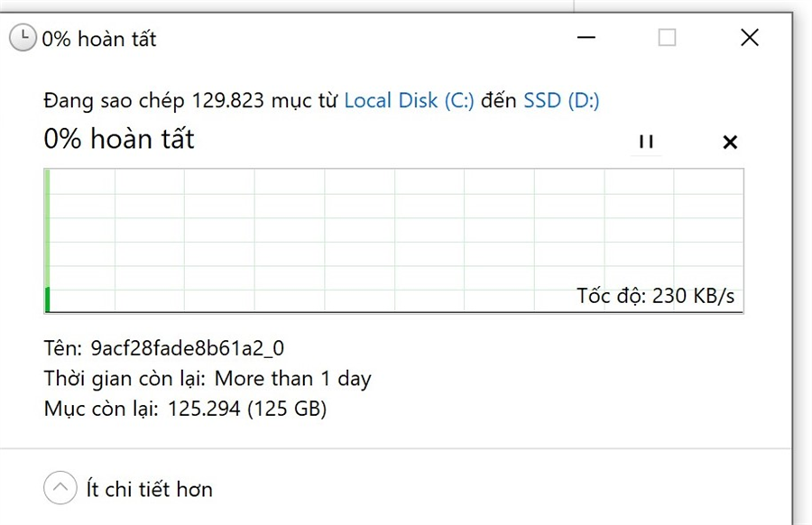812x525 pixels.
Task: Click the 'Ít chi tiết hơn' label
Action: click(x=150, y=490)
